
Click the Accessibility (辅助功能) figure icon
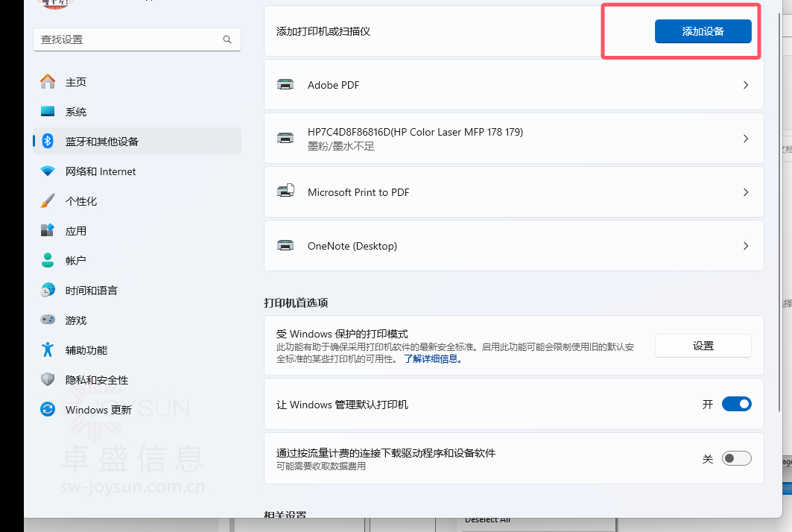coord(48,350)
